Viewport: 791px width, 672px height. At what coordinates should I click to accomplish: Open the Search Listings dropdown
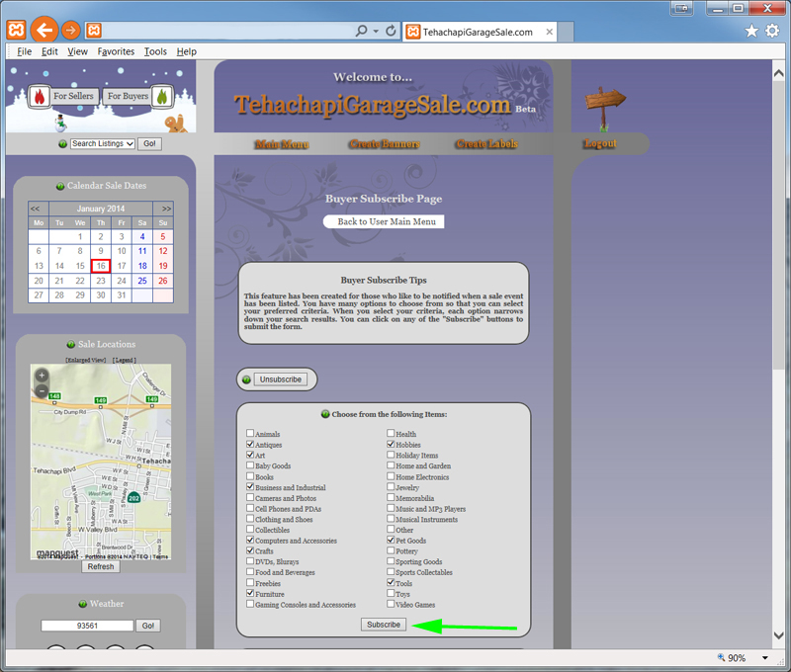tap(103, 144)
